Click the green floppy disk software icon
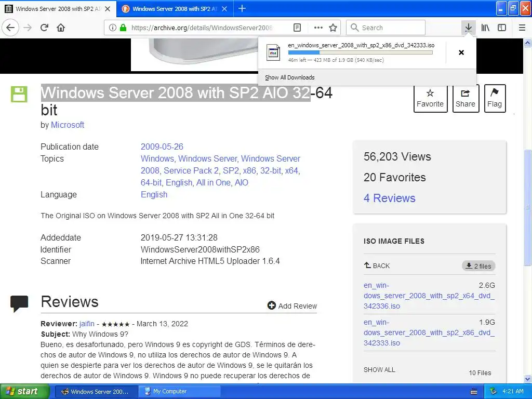Viewport: 532px width, 399px height. [19, 94]
